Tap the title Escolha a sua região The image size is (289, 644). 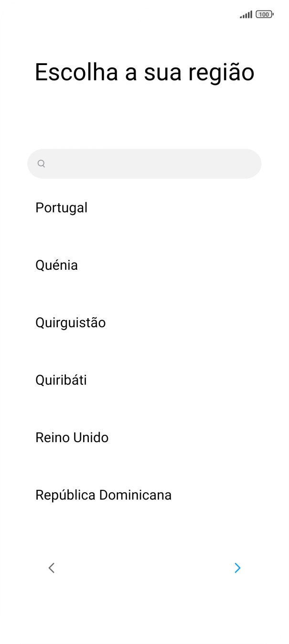144,72
